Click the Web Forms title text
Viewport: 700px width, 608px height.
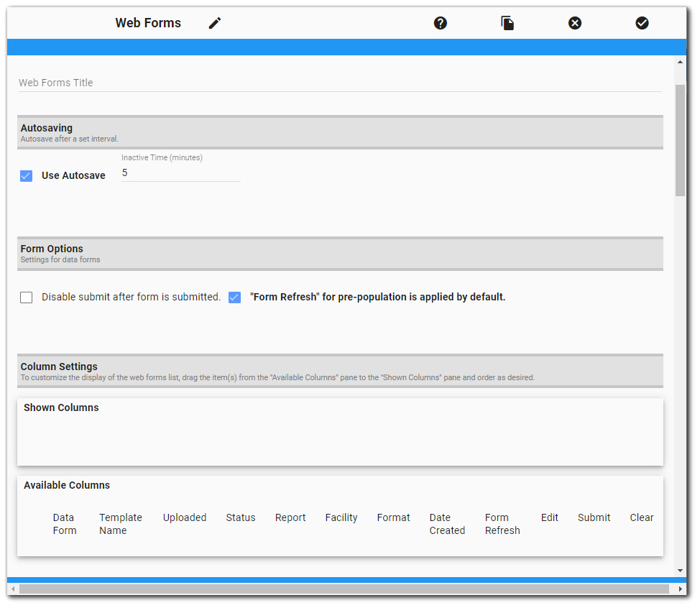pyautogui.click(x=148, y=23)
